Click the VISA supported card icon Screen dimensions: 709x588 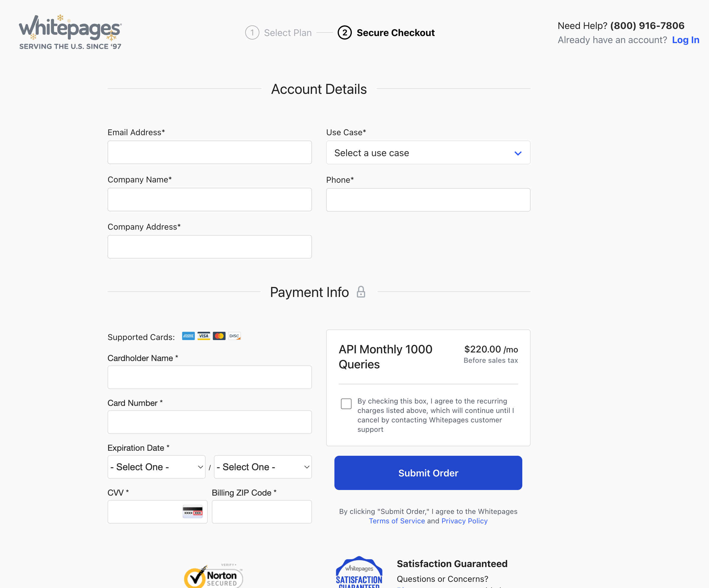(204, 336)
